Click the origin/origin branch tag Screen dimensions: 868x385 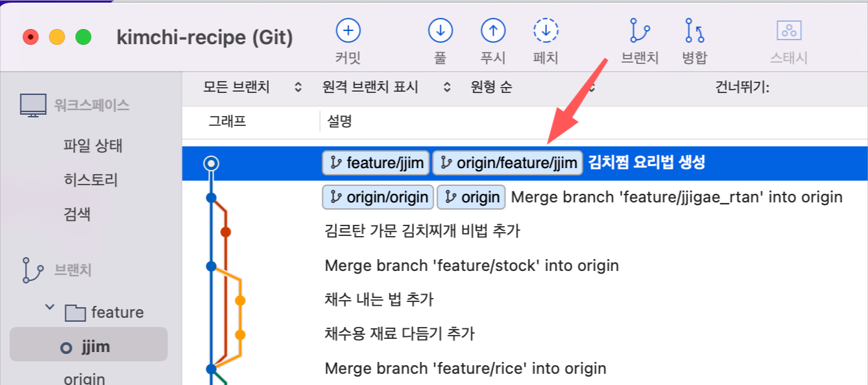378,197
